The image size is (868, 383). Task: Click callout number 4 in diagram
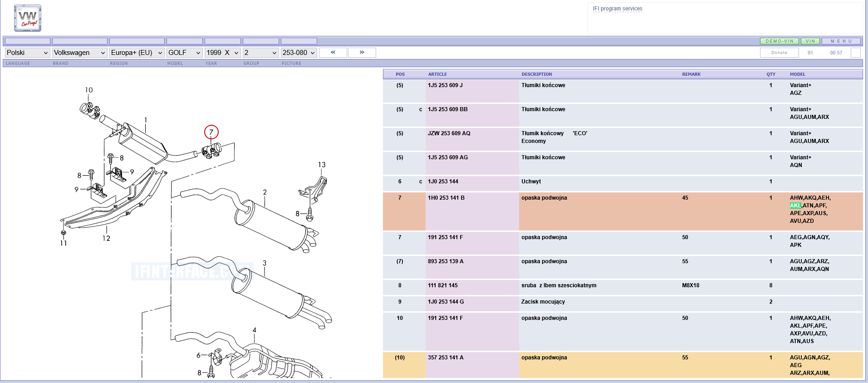(x=255, y=330)
